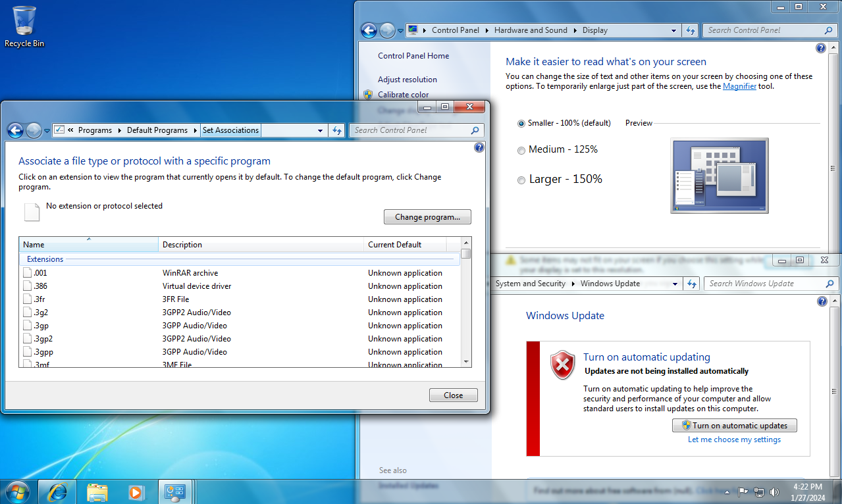This screenshot has width=842, height=504.
Task: Launch Internet Explorer from the taskbar
Action: pyautogui.click(x=57, y=491)
